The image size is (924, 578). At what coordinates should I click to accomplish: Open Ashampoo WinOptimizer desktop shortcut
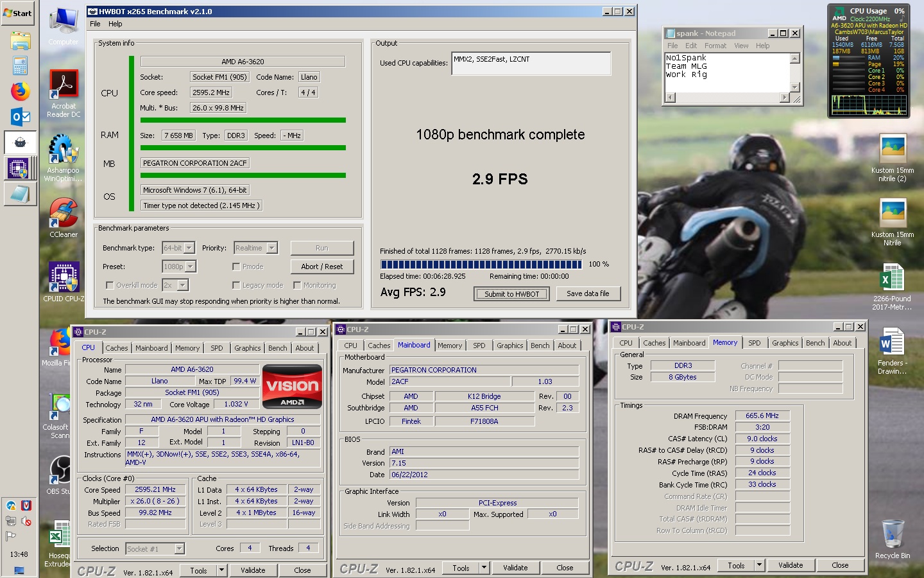click(64, 158)
